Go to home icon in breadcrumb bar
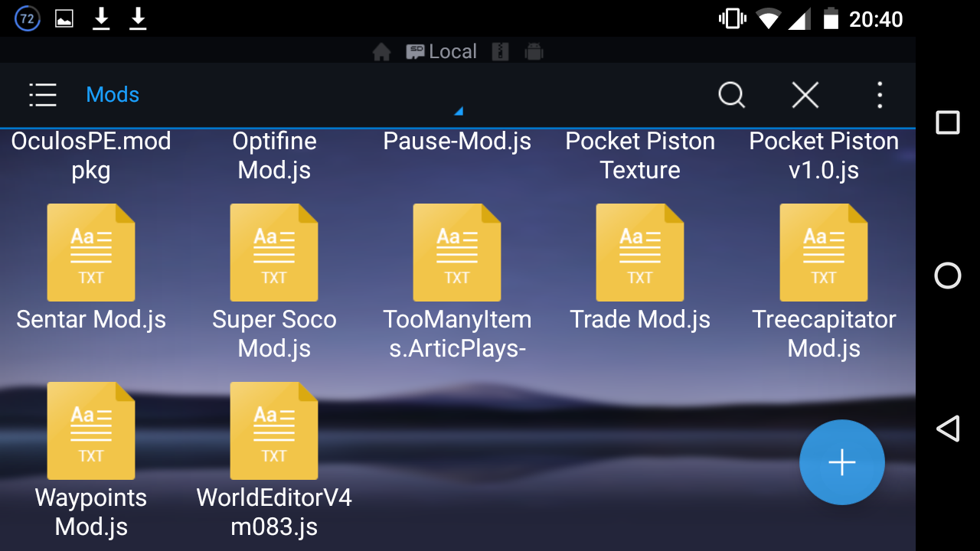The image size is (980, 551). click(381, 52)
